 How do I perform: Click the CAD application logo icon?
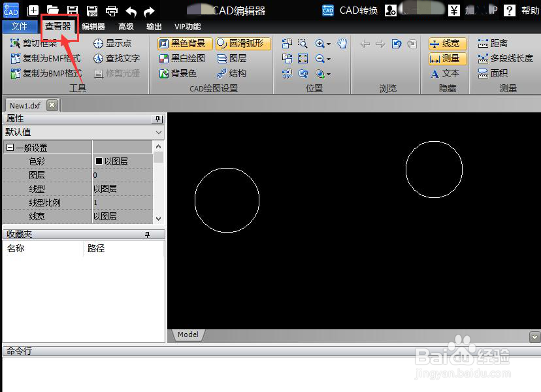pos(10,10)
